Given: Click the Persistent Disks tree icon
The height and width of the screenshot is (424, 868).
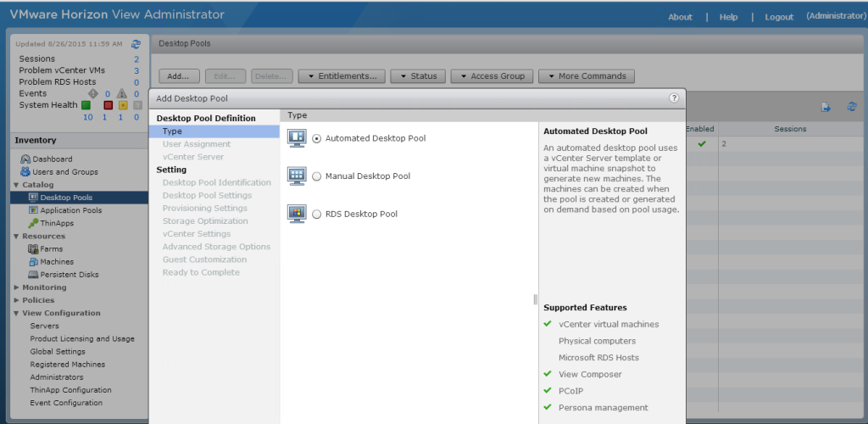Looking at the screenshot, I should (33, 275).
